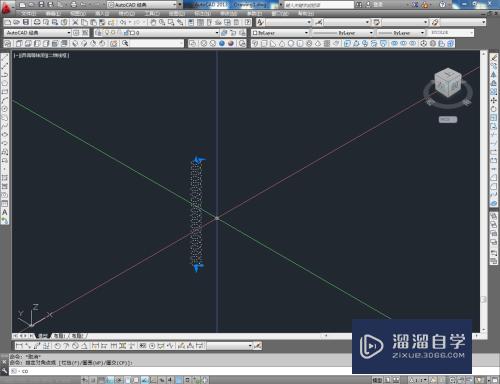
Task: Select the Rectangle draw tool
Action: click(x=5, y=91)
